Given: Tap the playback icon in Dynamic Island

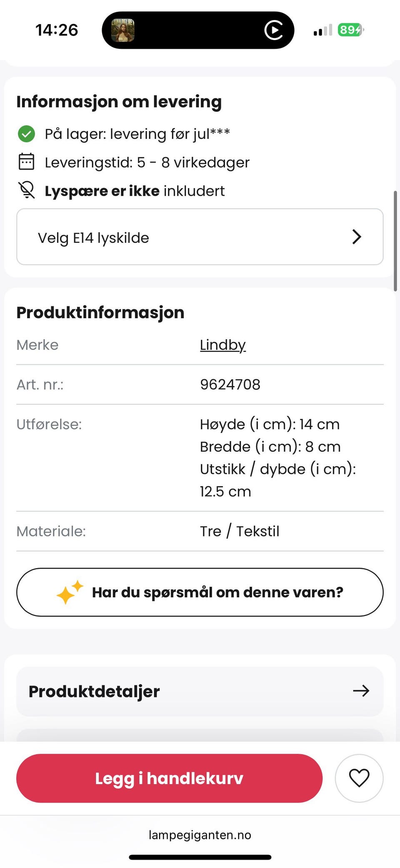Looking at the screenshot, I should coord(273,30).
